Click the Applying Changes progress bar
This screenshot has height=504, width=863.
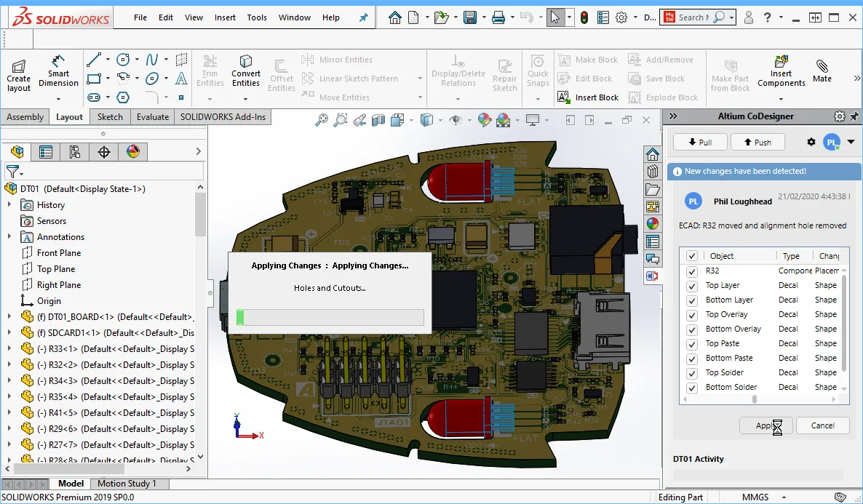(330, 317)
